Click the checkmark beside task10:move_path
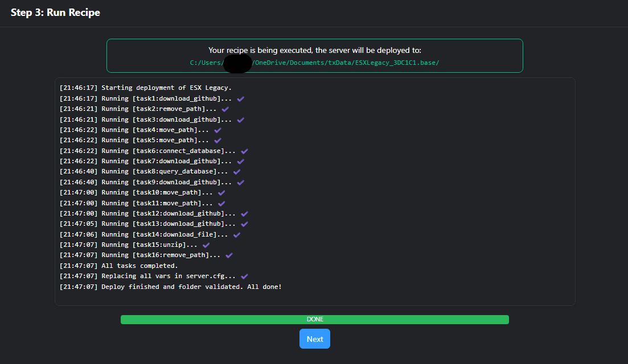The width and height of the screenshot is (628, 364). click(x=221, y=193)
